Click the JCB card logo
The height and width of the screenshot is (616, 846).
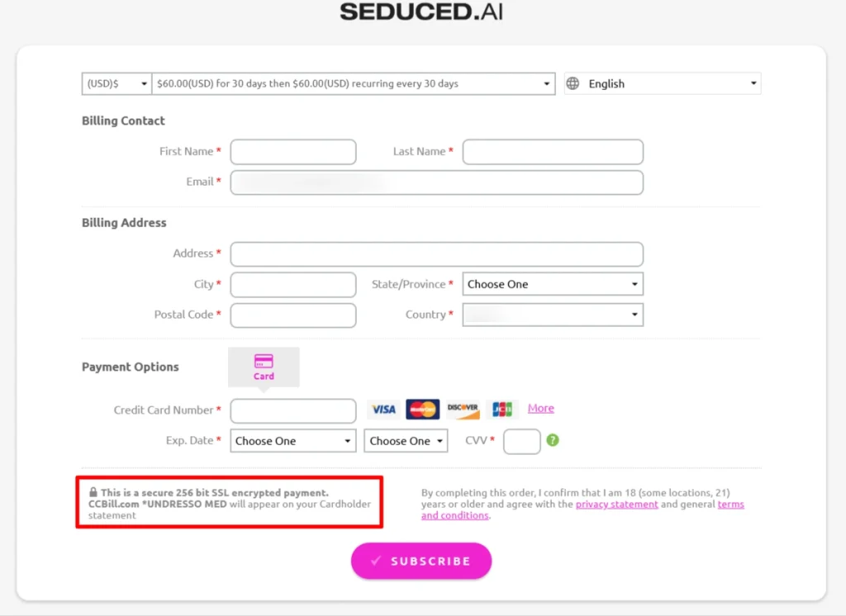click(501, 409)
